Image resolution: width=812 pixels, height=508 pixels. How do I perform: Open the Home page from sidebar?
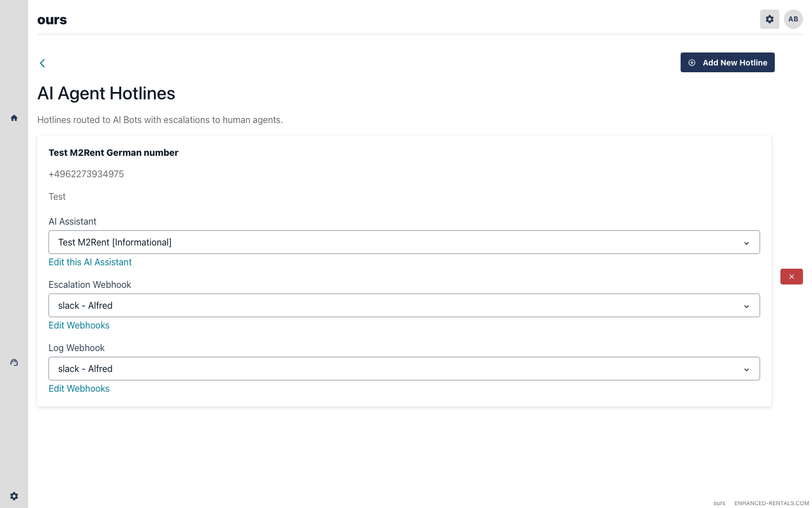[x=14, y=118]
